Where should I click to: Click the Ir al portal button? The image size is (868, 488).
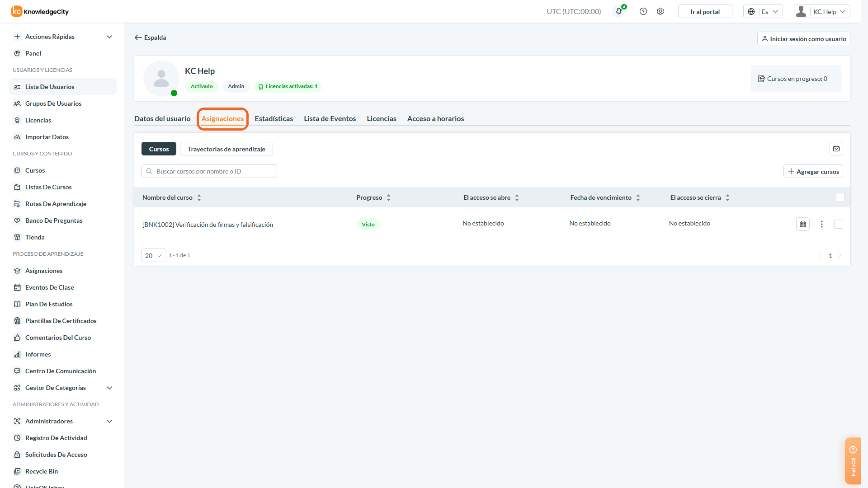(705, 12)
